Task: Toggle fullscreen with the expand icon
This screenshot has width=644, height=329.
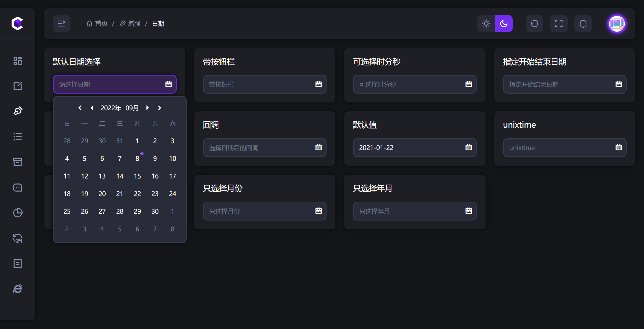Action: pos(559,23)
